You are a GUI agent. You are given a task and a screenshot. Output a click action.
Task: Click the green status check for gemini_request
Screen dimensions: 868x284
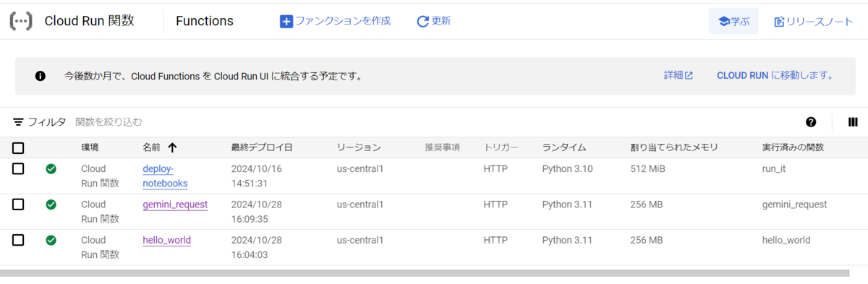tap(51, 205)
